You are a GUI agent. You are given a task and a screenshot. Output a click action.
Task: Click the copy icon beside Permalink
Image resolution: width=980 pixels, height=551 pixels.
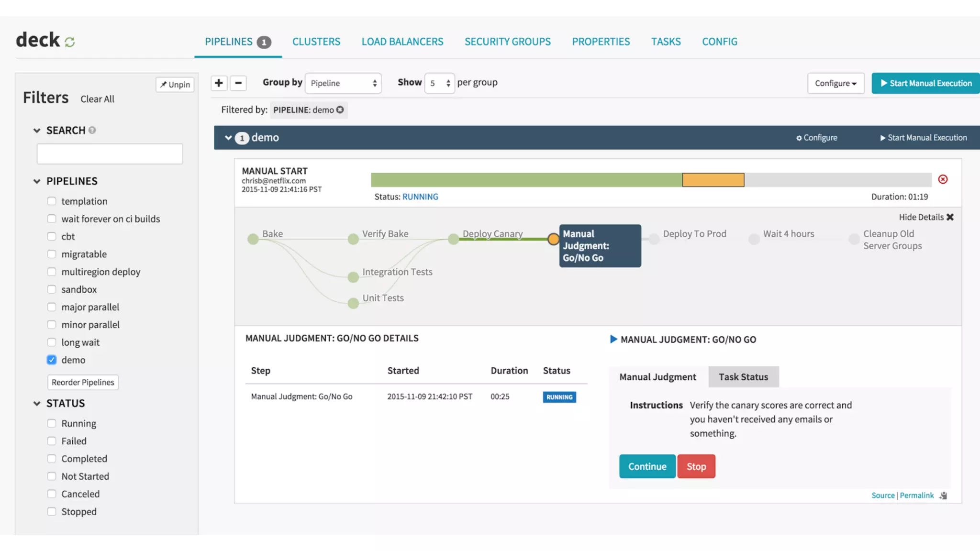943,496
